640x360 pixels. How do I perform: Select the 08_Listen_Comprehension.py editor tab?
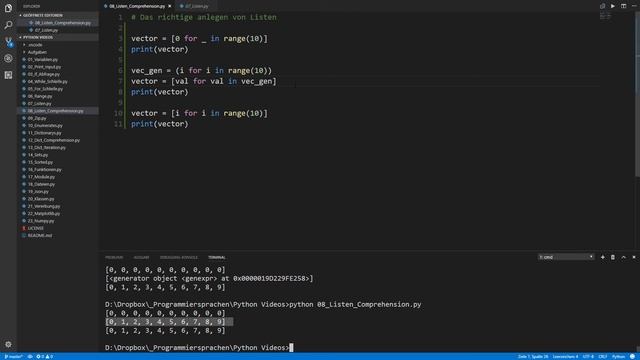(x=138, y=6)
